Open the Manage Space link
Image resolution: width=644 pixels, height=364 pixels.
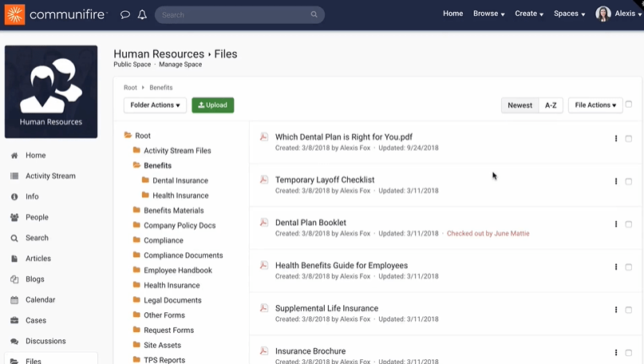180,65
